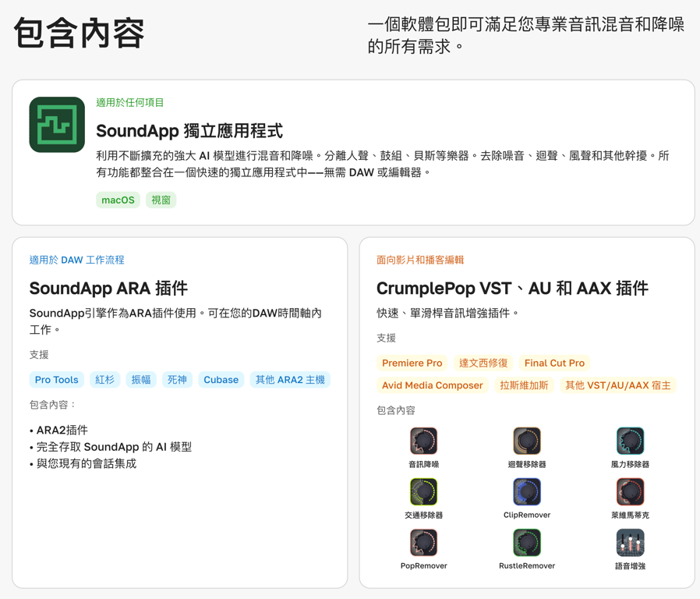The image size is (700, 599).
Task: Click the 音訊降噪 label text
Action: tap(423, 465)
